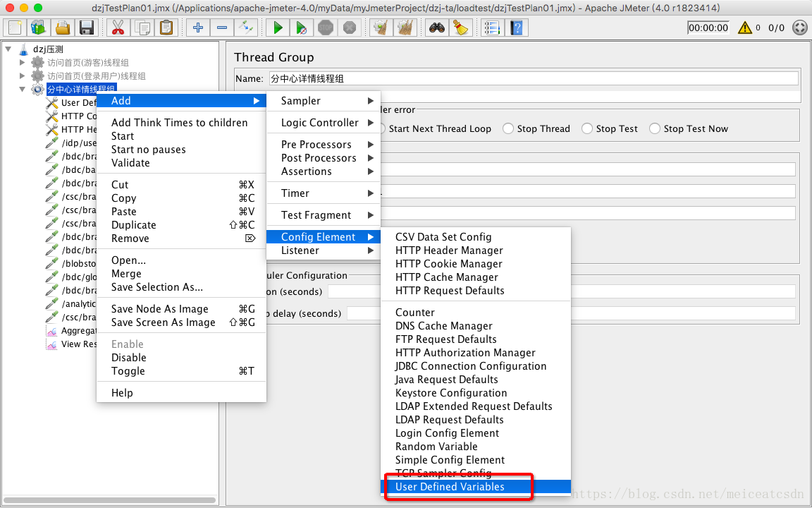812x508 pixels.
Task: Select the Stop Test Now radio
Action: [655, 128]
